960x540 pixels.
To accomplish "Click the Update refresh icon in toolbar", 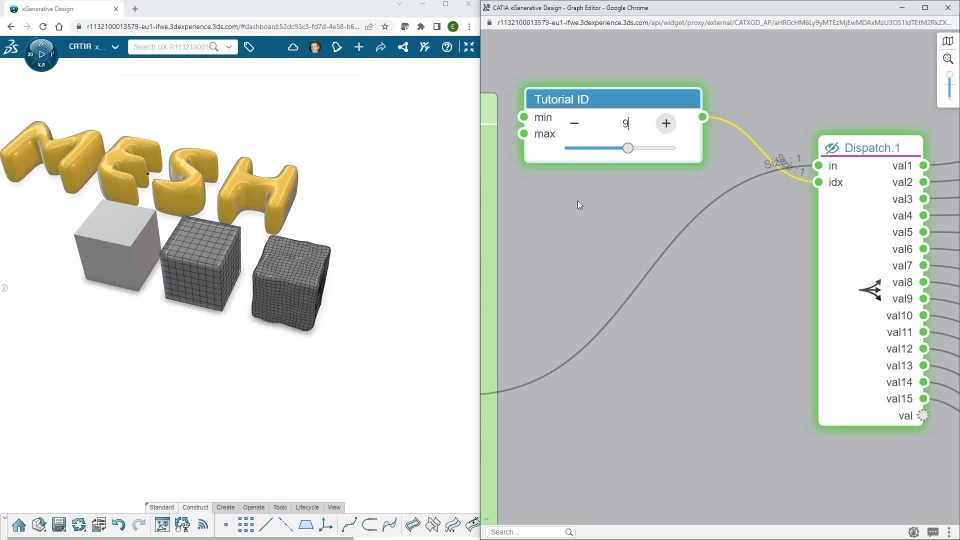I will (x=79, y=525).
